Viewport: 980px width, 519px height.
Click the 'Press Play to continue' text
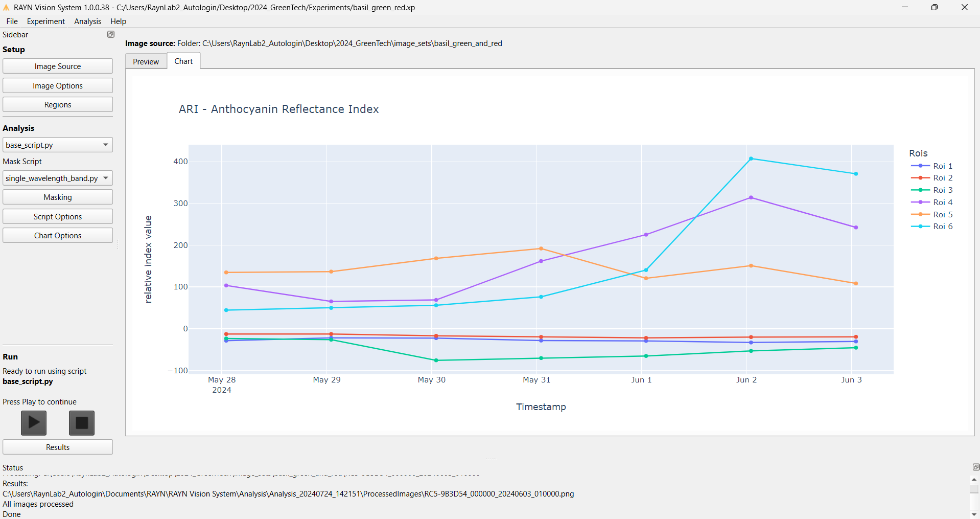click(x=39, y=402)
